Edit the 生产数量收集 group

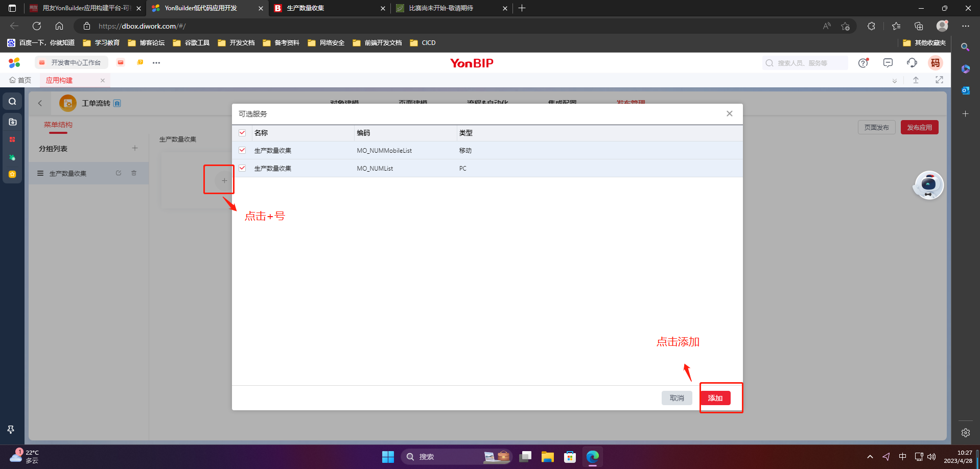119,173
